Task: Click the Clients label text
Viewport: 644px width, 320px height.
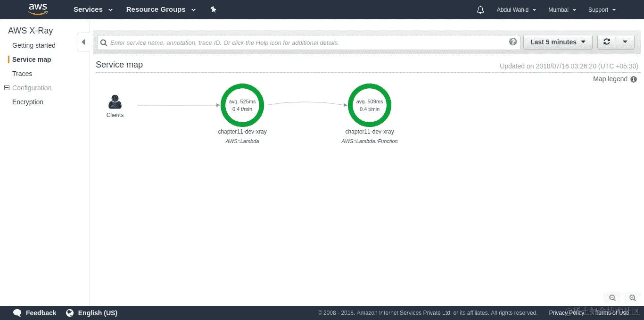Action: [x=115, y=115]
